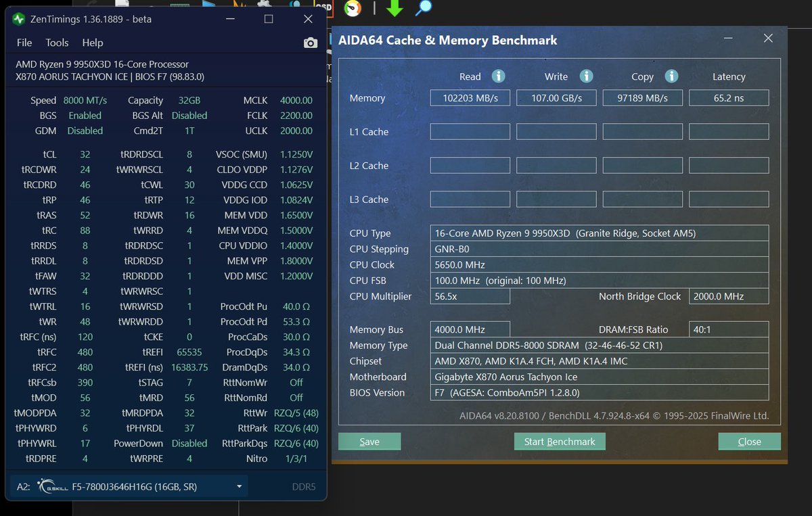812x516 pixels.
Task: Click the Memory Bus value 4000.0 MHz
Action: (470, 329)
